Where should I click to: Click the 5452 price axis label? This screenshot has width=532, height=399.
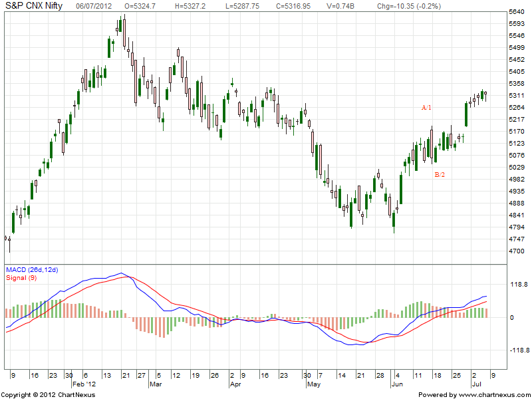[x=517, y=60]
